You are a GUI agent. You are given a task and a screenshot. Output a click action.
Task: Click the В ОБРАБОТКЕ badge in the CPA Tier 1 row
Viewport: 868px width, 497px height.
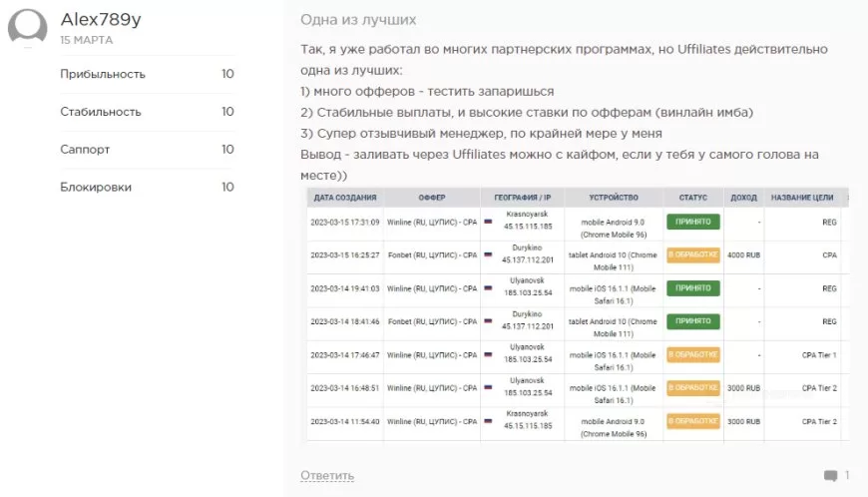(x=692, y=354)
